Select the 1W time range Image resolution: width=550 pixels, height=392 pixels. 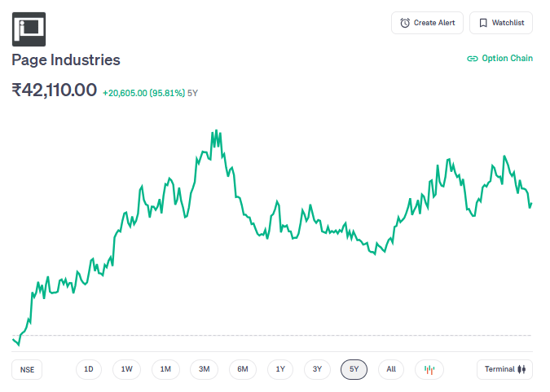[126, 369]
